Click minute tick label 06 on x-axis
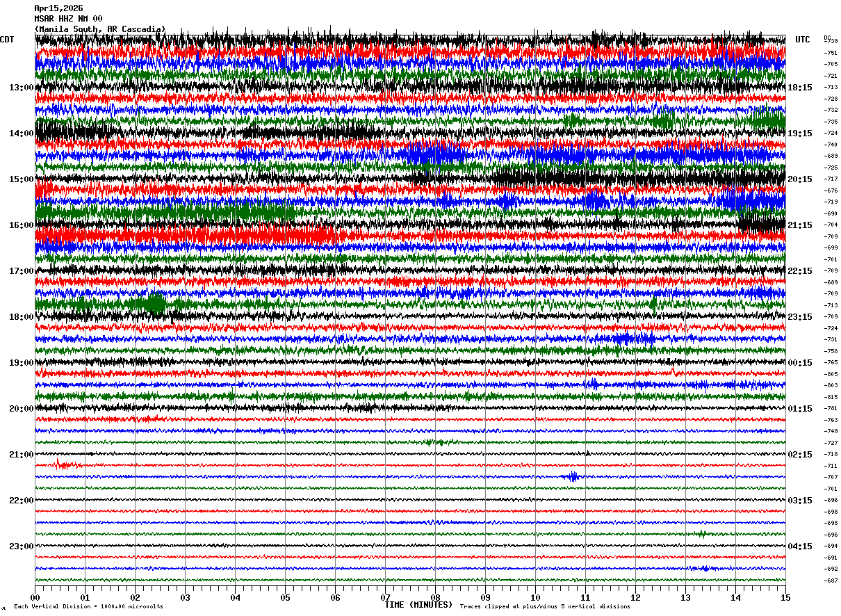 tap(335, 597)
